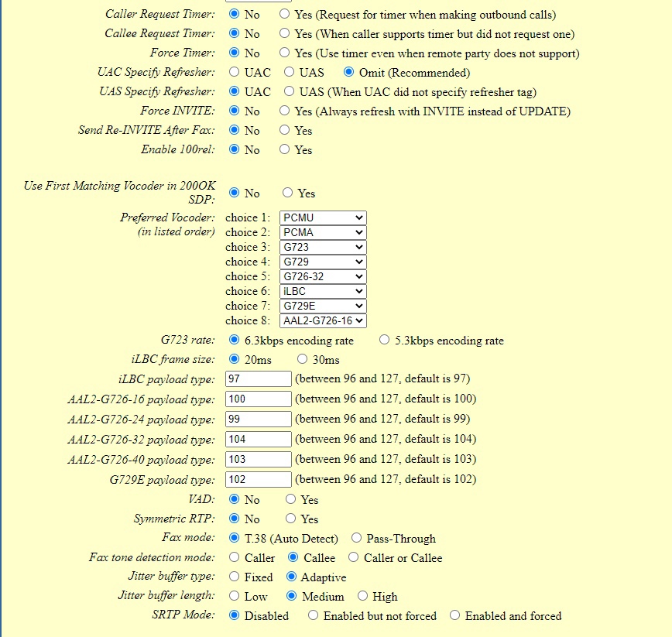Click the AAL2-G726-24 payload type field

click(x=259, y=419)
